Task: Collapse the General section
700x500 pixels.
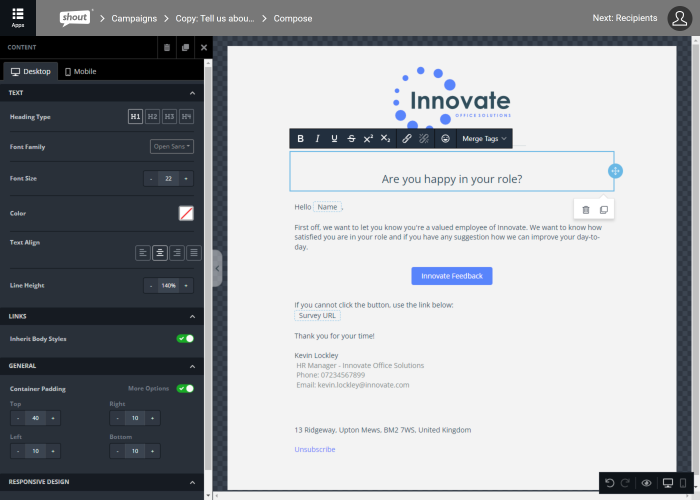Action: (192, 367)
